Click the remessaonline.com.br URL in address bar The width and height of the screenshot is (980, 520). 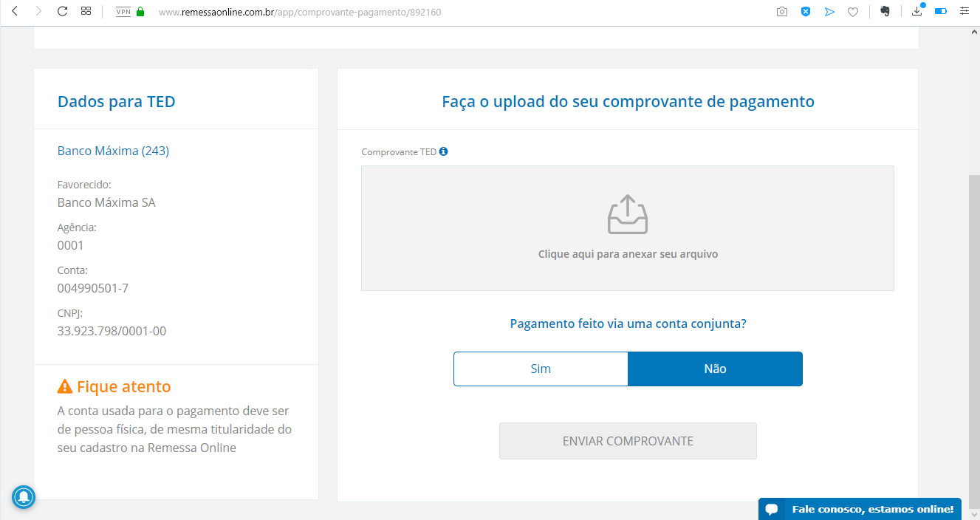[x=300, y=12]
